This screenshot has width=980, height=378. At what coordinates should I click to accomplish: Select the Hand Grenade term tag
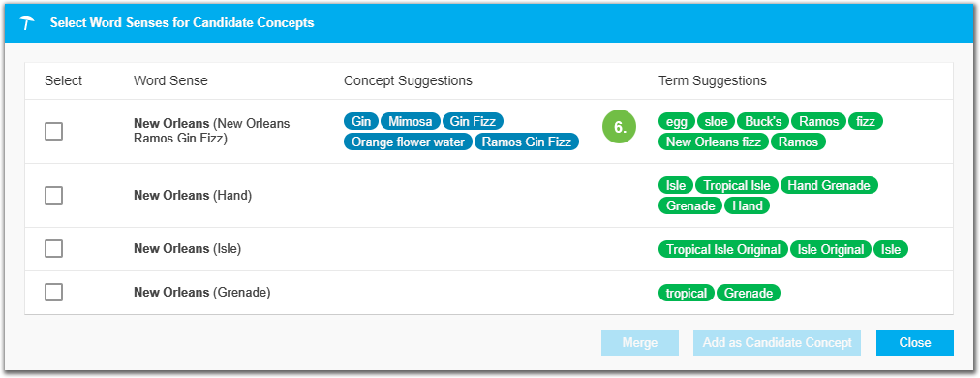(x=829, y=185)
